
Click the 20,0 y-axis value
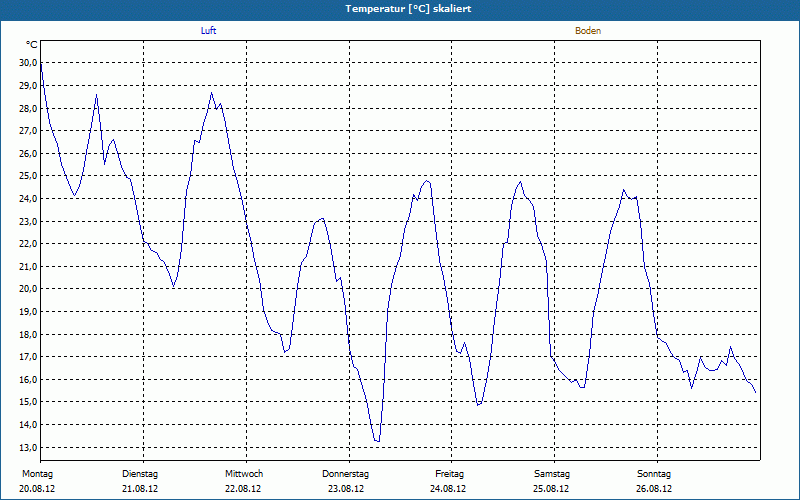pos(28,289)
